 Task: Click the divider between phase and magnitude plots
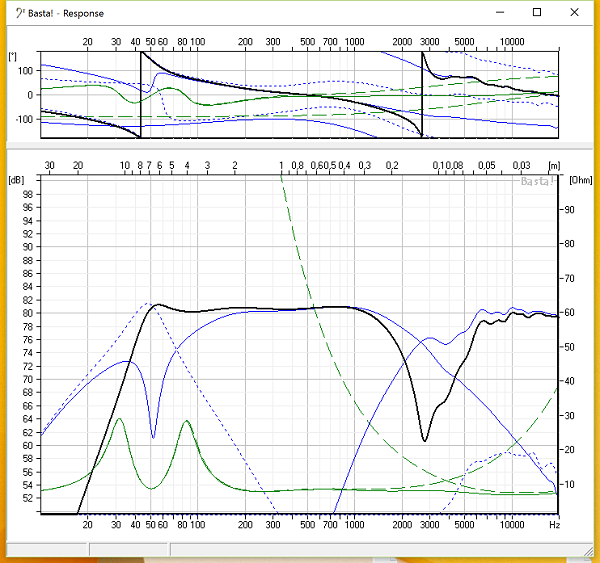tap(300, 146)
